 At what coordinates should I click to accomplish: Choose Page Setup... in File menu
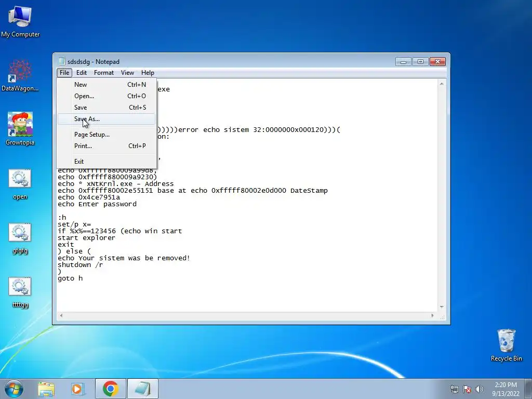[107, 135]
